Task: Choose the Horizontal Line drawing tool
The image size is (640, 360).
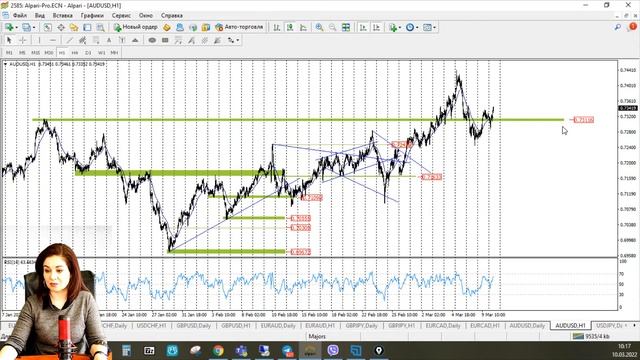Action: tap(53, 40)
